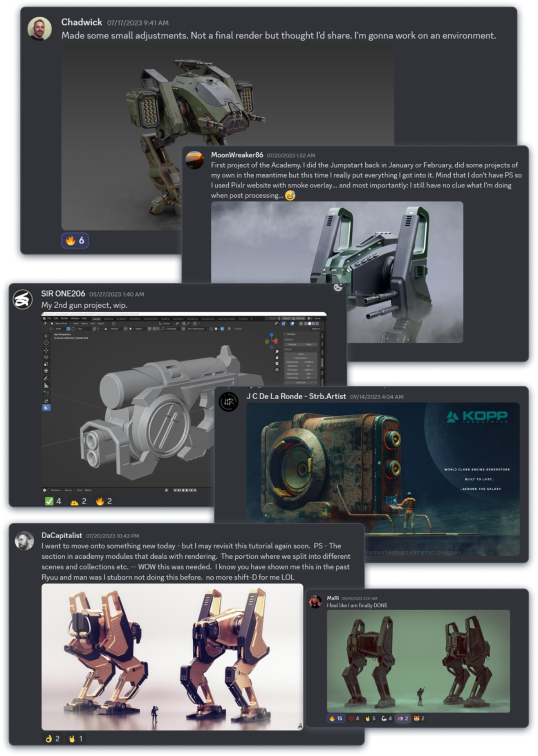Switch to the Modeling workspace tab
This screenshot has width=538, height=756.
click(108, 319)
